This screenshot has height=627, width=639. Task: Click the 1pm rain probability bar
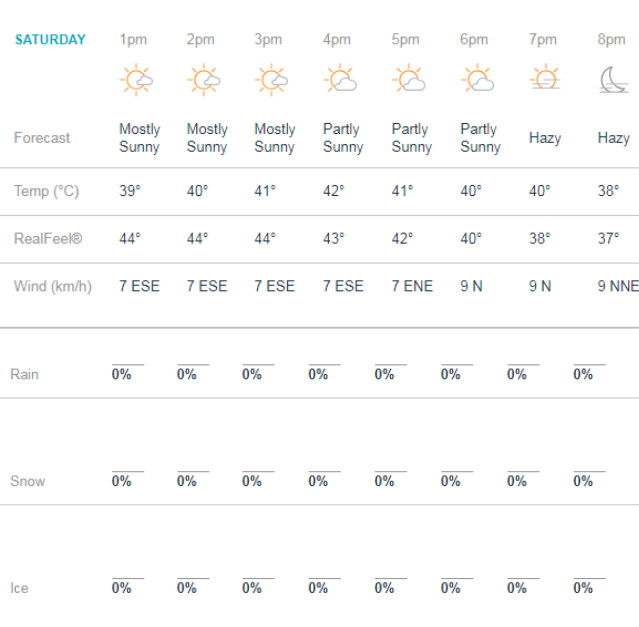click(x=128, y=364)
